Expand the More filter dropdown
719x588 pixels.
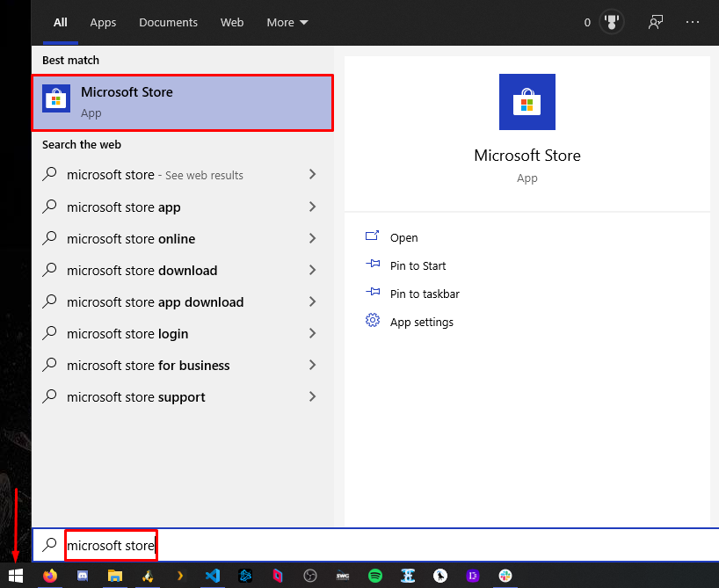(x=287, y=23)
